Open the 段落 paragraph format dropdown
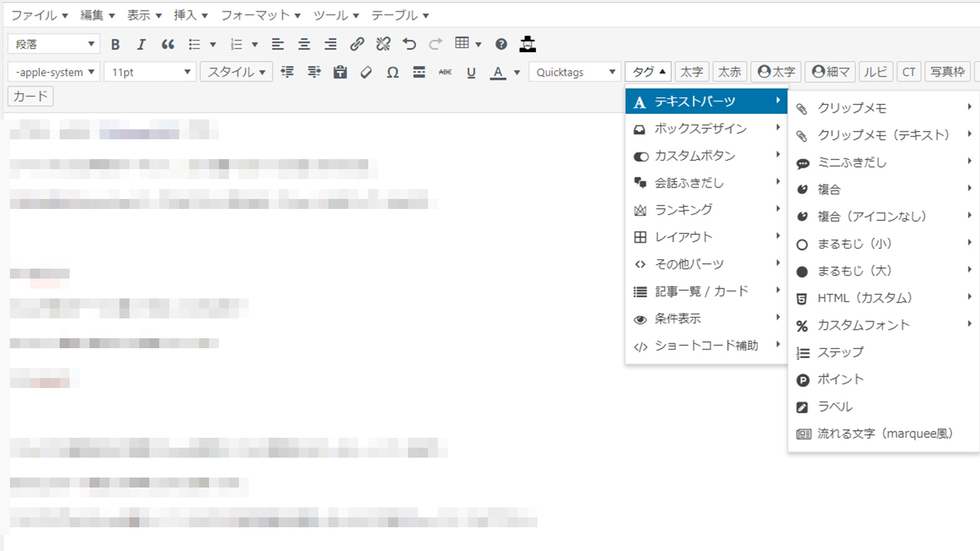This screenshot has width=980, height=551. click(54, 44)
